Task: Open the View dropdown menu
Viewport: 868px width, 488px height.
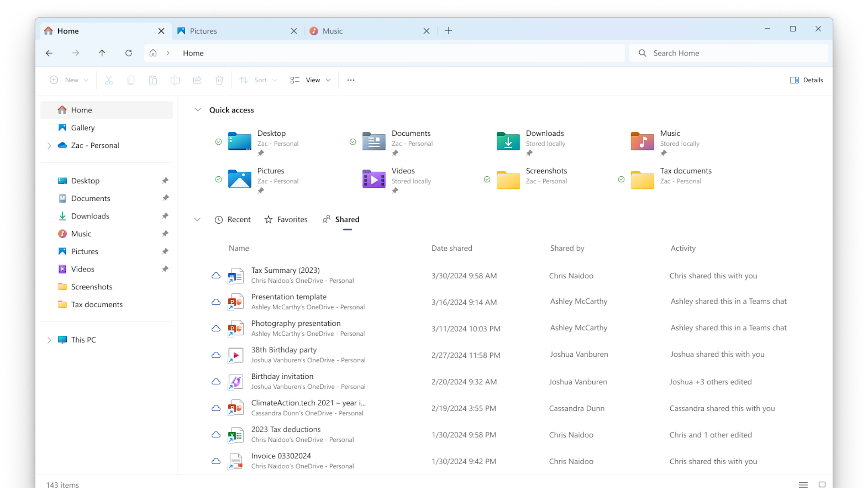Action: click(311, 80)
